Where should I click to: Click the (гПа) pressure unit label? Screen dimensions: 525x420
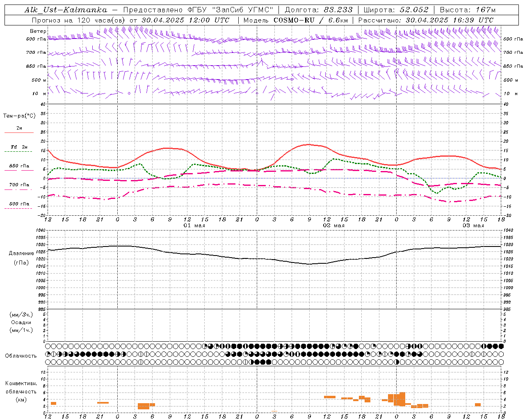click(21, 262)
